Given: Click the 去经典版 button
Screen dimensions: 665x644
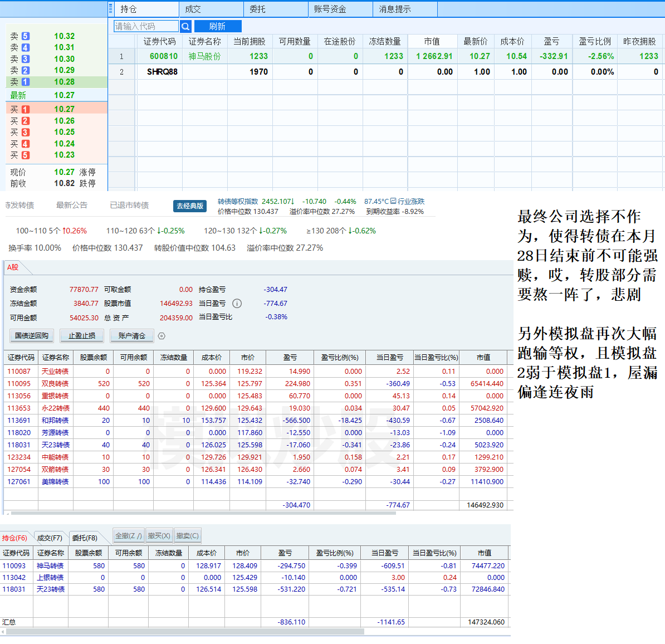Looking at the screenshot, I should click(x=190, y=206).
